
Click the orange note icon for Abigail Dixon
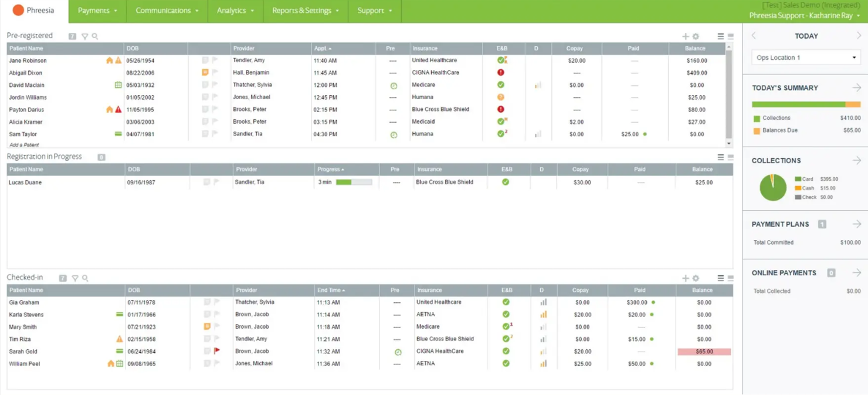pos(205,73)
